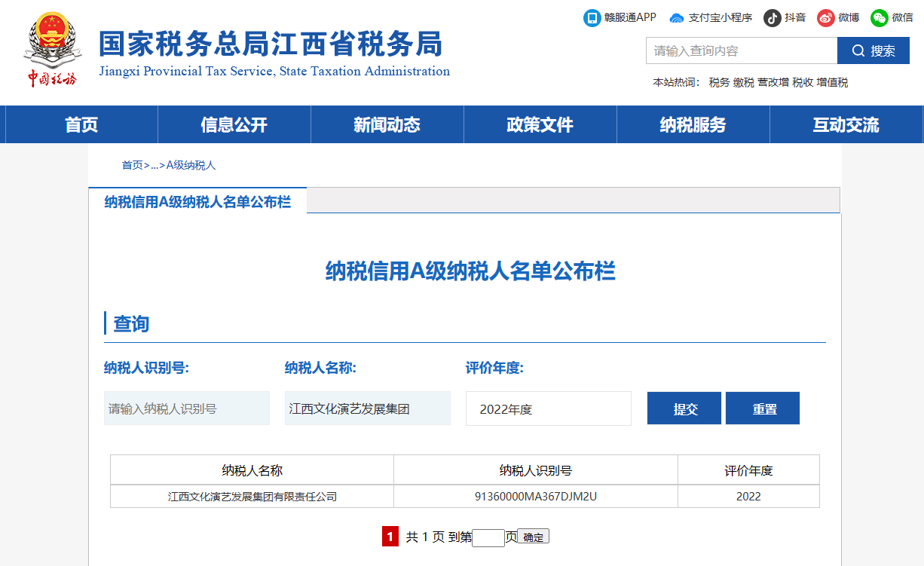924x566 pixels.
Task: Click 首页 breadcrumb link
Action: 132,165
